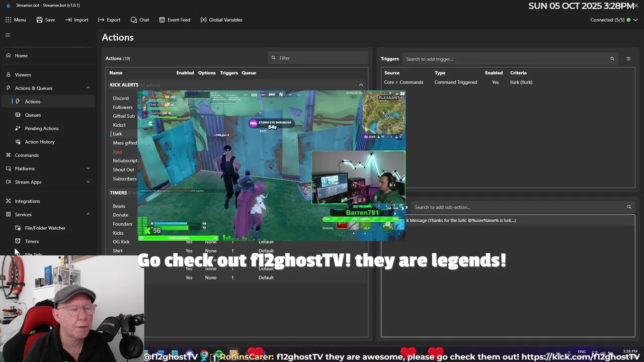
Task: Click the Platforms icon in sidebar
Action: pos(8,168)
